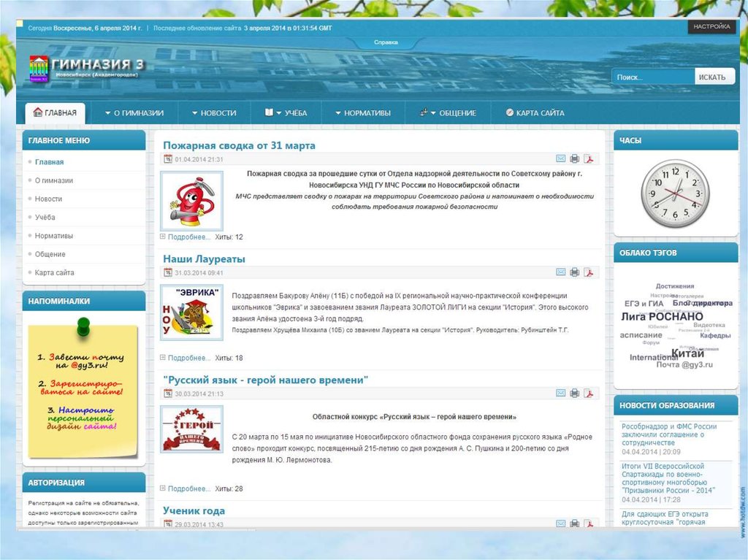Click the home icon in Главная tab

tap(38, 112)
